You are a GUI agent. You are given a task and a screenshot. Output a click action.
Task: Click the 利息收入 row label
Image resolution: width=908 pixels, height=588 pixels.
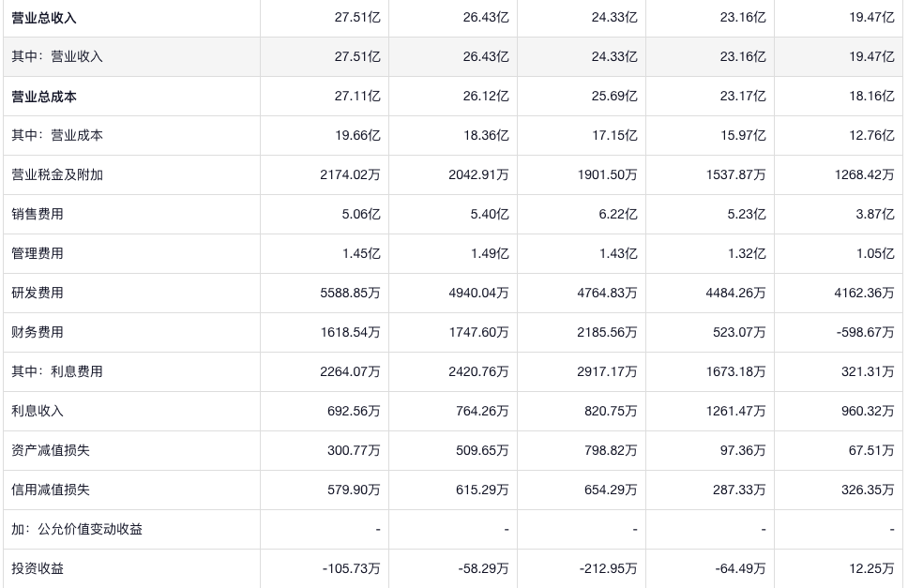point(38,412)
